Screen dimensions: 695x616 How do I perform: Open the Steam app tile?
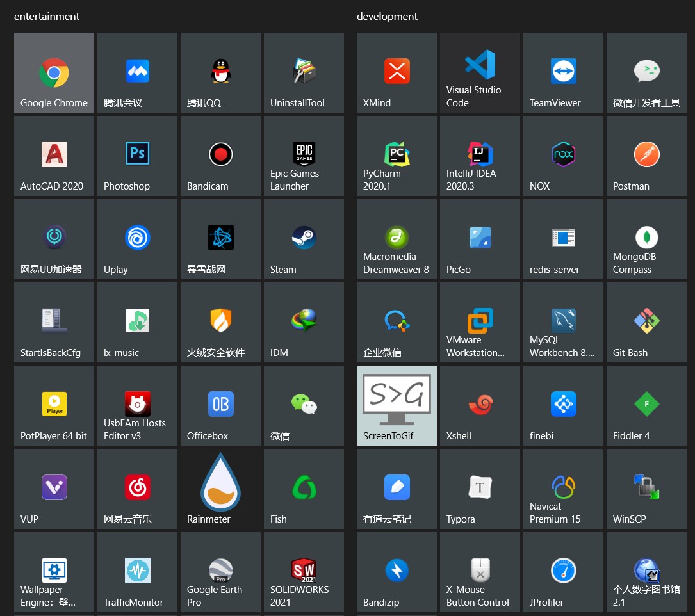[x=304, y=239]
